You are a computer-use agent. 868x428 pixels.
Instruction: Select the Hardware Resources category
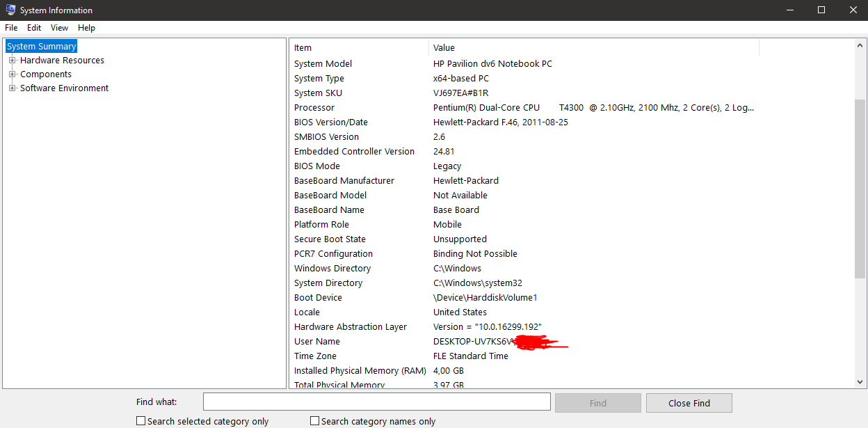(x=62, y=61)
